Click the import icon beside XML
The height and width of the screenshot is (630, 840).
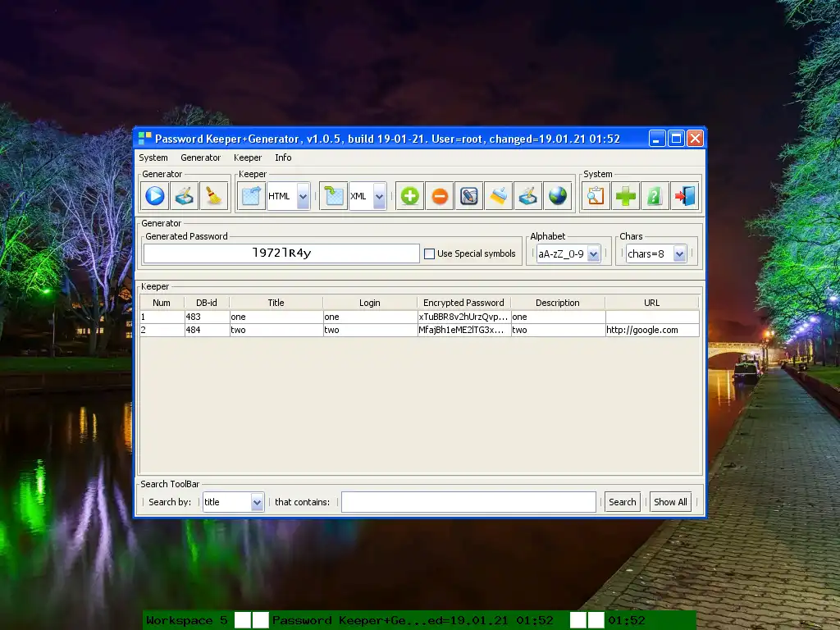click(333, 196)
